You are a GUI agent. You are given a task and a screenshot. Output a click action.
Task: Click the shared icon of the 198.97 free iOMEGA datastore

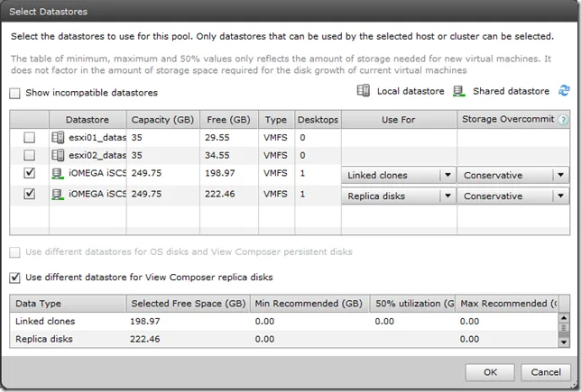[58, 174]
